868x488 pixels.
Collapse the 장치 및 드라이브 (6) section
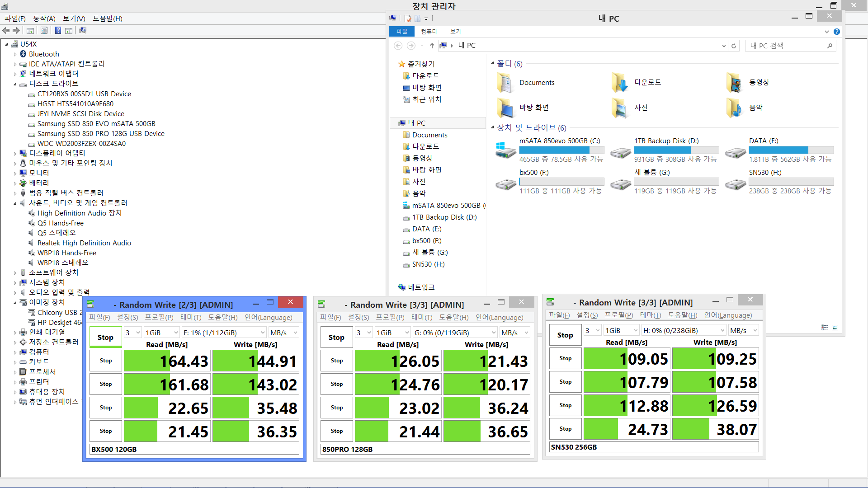click(492, 127)
